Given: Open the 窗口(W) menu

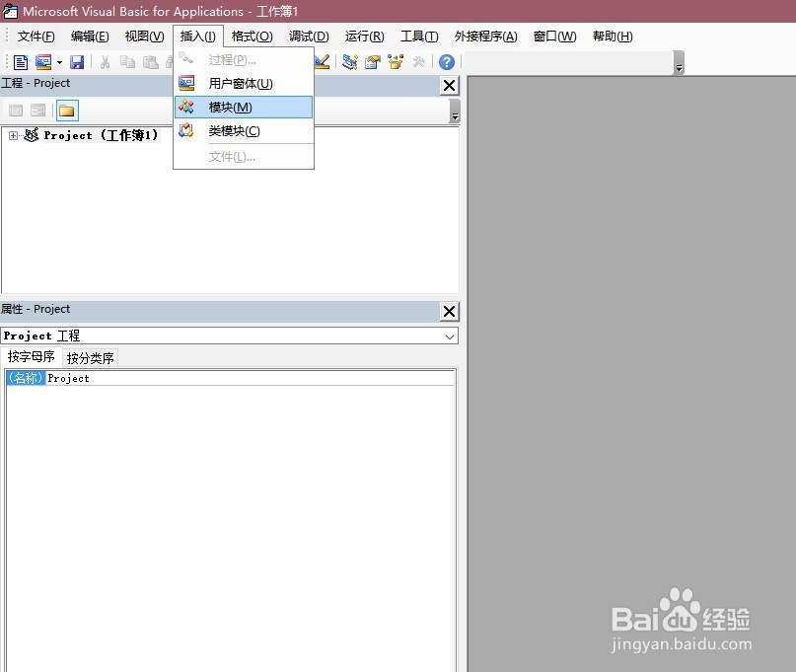Looking at the screenshot, I should 555,37.
